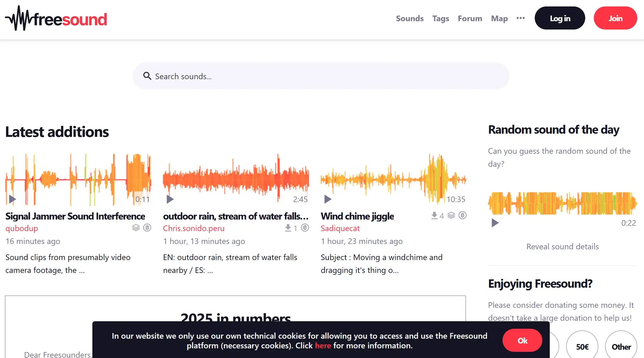The image size is (644, 358).
Task: Play the Wind chime jiggle sound
Action: coord(328,199)
